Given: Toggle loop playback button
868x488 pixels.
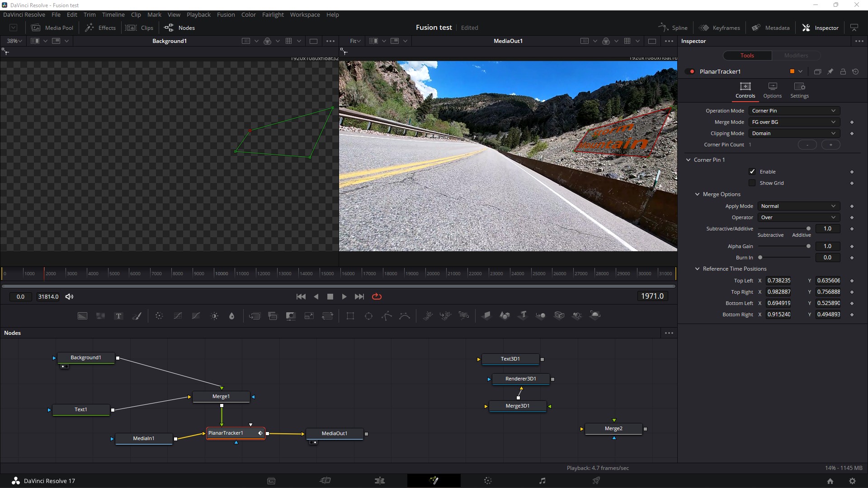Looking at the screenshot, I should click(x=377, y=296).
